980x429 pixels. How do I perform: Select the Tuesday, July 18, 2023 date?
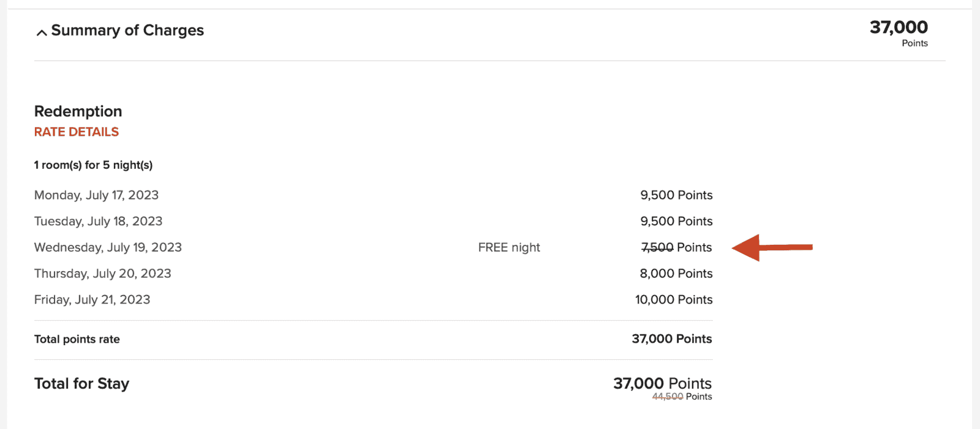(98, 222)
